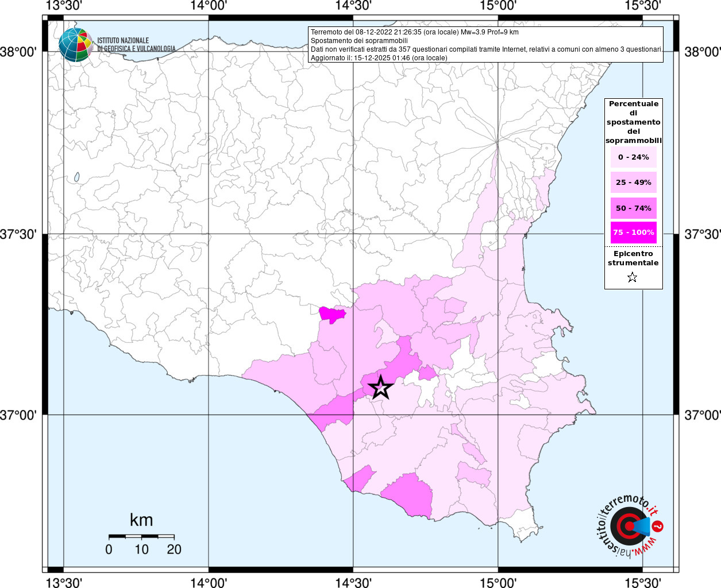Click the 'Terremoto del 08-12-2022' title line
Image resolution: width=721 pixels, height=588 pixels.
pos(414,32)
